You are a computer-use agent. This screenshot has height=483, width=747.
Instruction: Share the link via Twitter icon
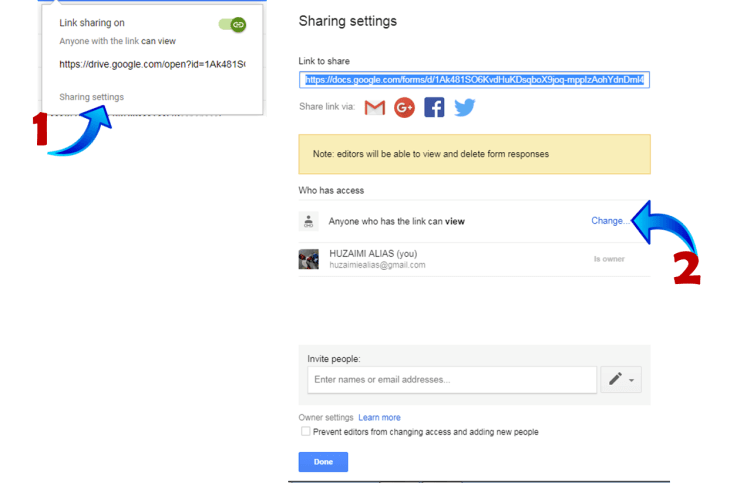[464, 107]
